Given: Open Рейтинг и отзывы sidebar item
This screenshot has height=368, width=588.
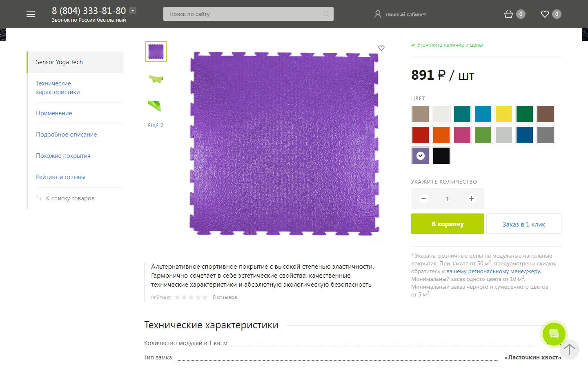Looking at the screenshot, I should click(x=60, y=177).
